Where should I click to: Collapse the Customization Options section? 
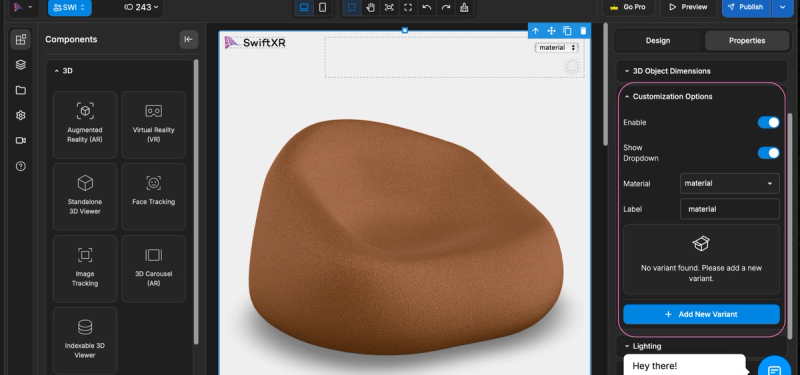(x=702, y=96)
